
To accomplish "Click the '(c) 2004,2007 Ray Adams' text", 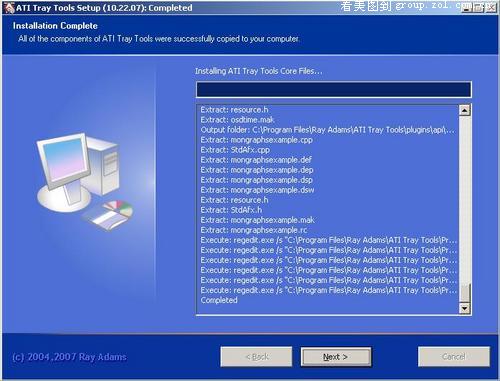I will (69, 357).
